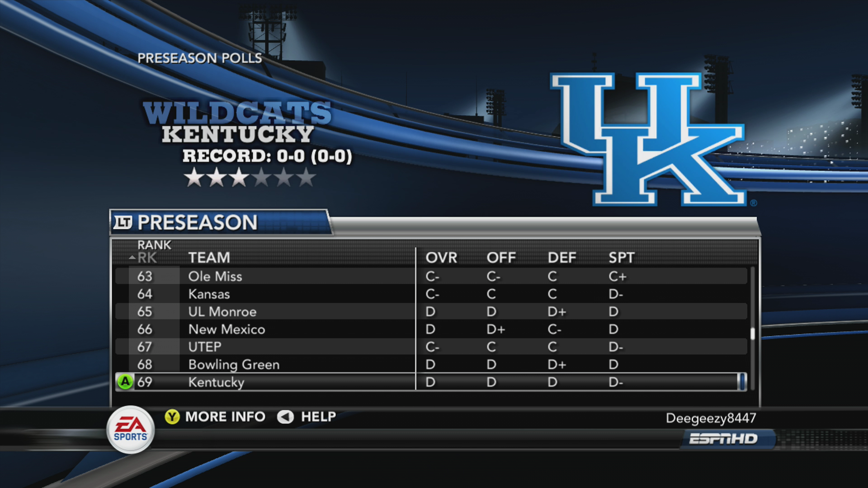Screen dimensions: 868x488
Task: Select the TEAM column header
Action: click(x=209, y=258)
